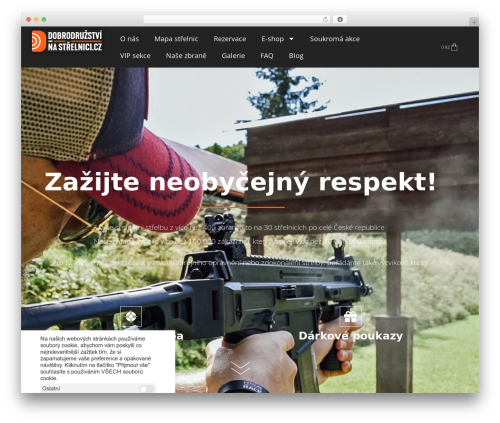Open the Soukromá akce page
Image resolution: width=500 pixels, height=423 pixels.
click(335, 39)
